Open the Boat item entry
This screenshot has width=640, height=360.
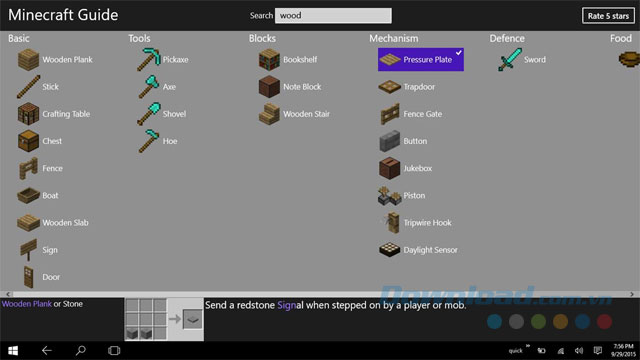pyautogui.click(x=39, y=196)
